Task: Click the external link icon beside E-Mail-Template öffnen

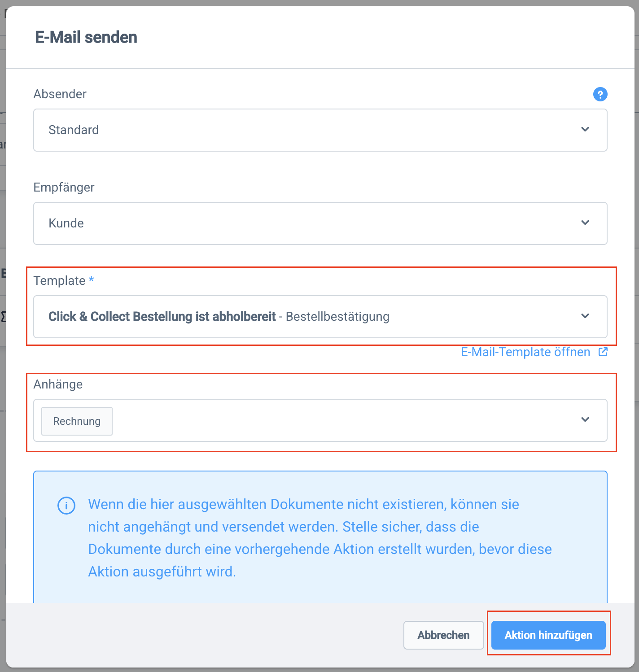Action: tap(603, 352)
